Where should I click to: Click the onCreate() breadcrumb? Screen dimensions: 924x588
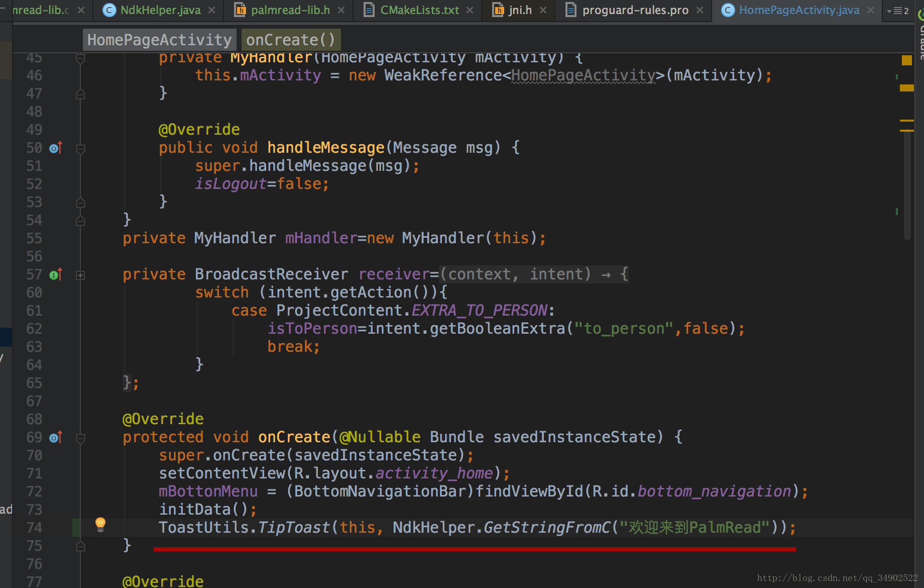coord(291,40)
